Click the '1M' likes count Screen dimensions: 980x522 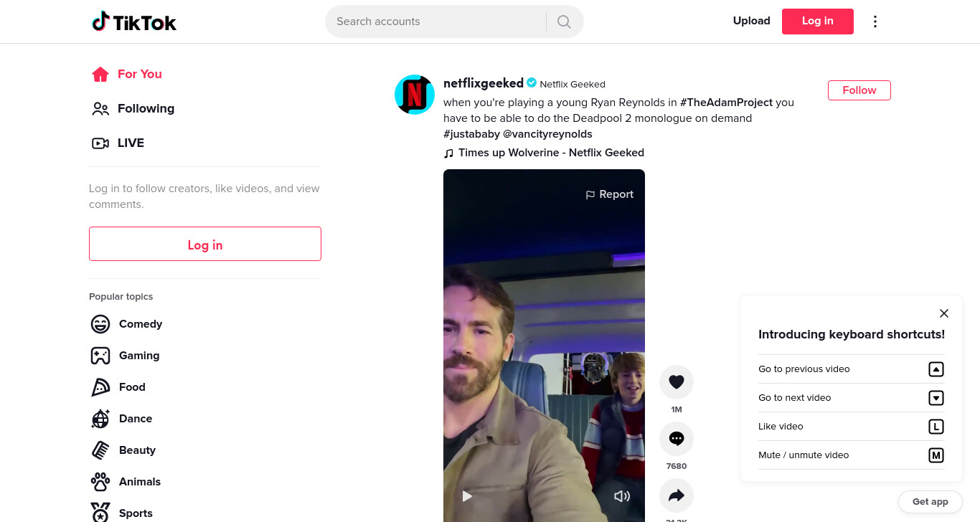tap(677, 409)
